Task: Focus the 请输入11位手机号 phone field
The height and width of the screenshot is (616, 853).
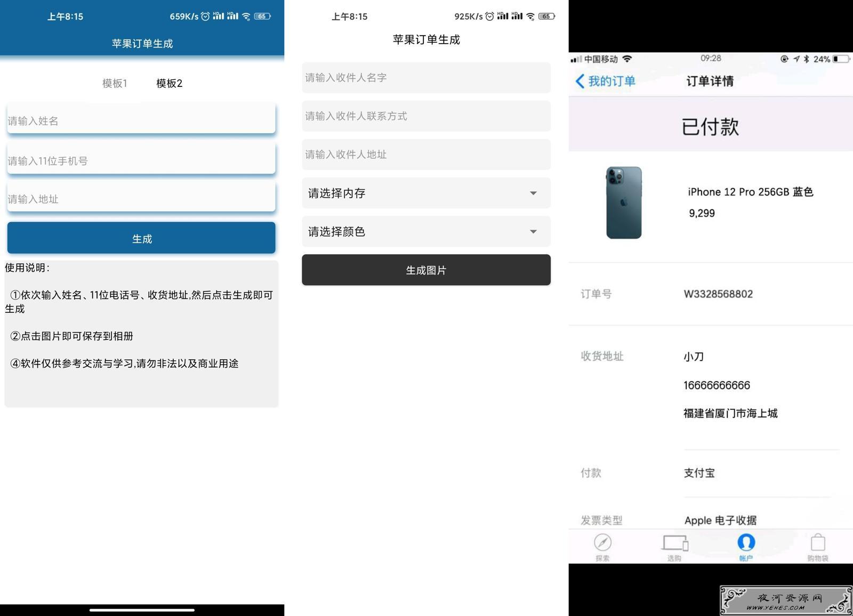Action: click(x=141, y=159)
